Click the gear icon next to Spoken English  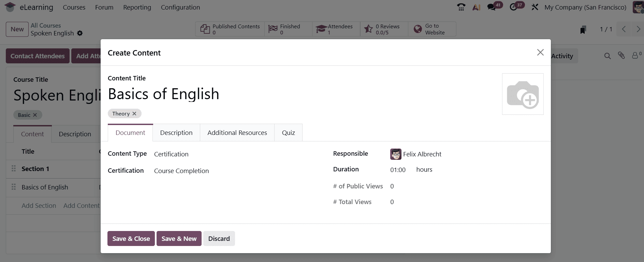[x=80, y=33]
